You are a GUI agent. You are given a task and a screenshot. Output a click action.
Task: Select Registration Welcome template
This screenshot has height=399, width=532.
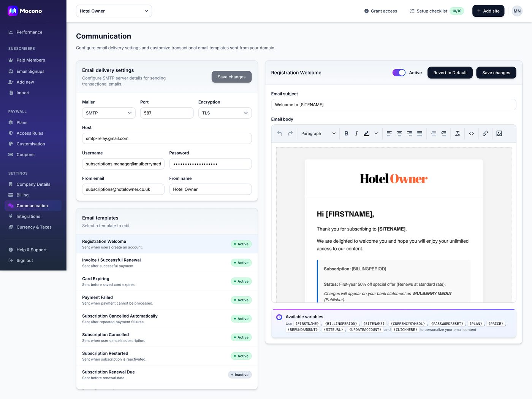point(167,244)
